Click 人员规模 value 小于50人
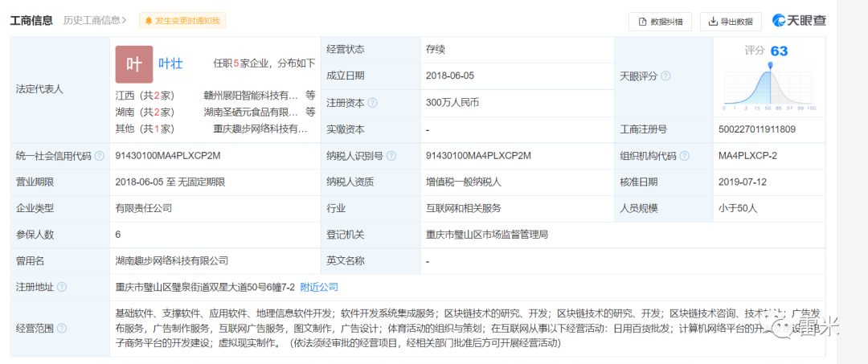 (737, 209)
